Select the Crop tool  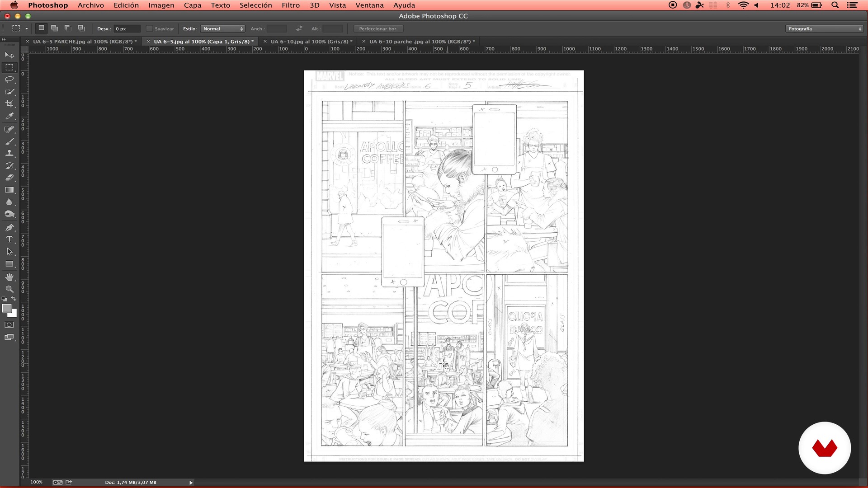(9, 104)
